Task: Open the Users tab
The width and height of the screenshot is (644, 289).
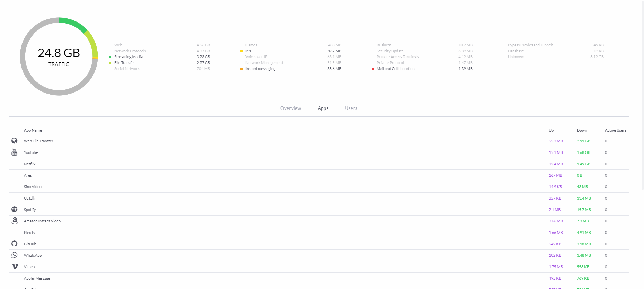Action: 351,108
